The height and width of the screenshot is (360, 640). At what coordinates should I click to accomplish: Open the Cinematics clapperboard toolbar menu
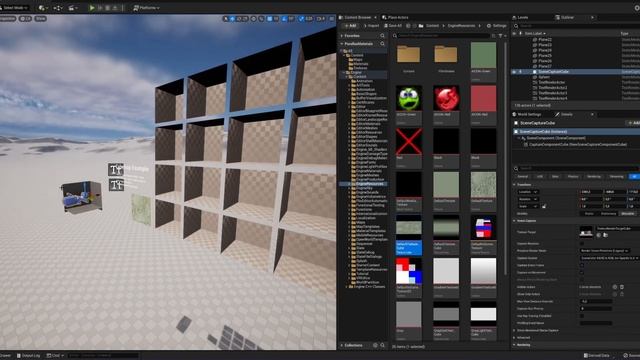click(x=72, y=8)
